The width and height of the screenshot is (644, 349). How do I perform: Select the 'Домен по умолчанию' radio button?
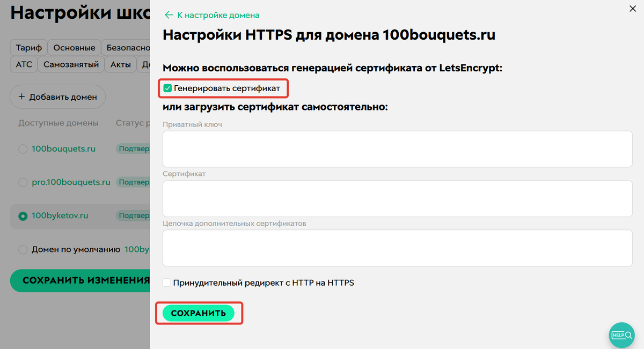point(23,250)
